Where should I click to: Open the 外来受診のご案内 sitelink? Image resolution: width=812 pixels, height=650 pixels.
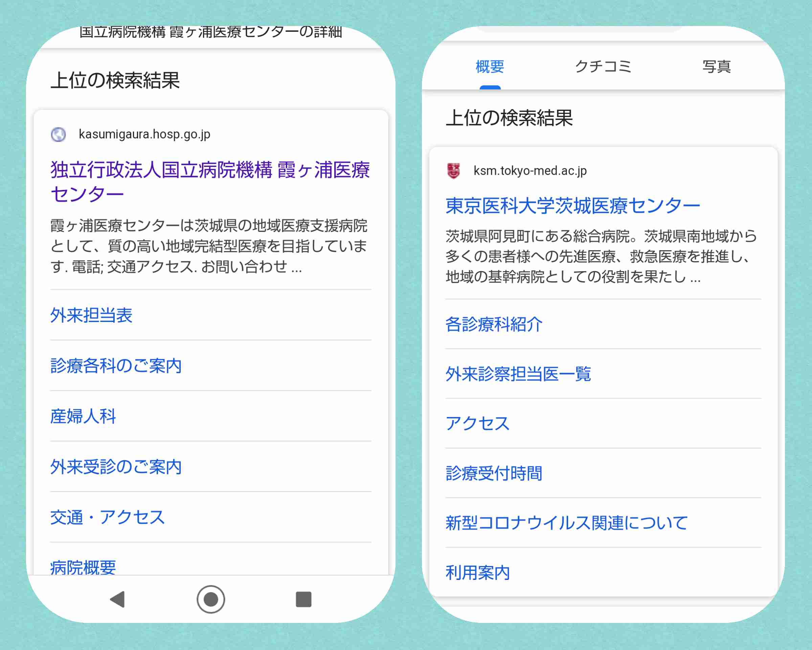pos(116,467)
